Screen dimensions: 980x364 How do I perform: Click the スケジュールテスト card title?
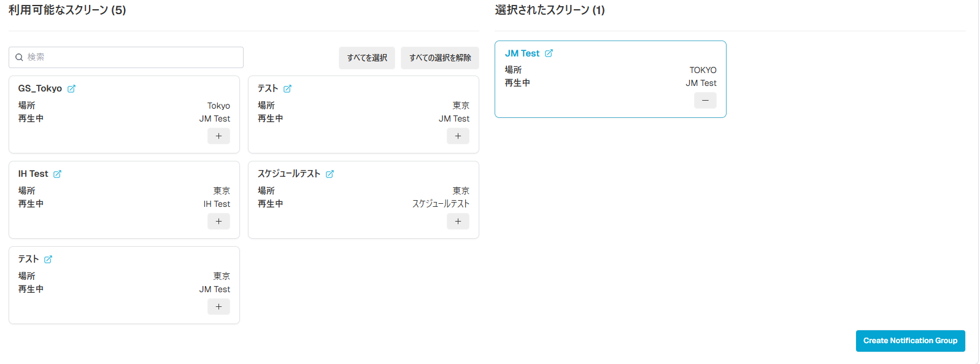click(289, 174)
